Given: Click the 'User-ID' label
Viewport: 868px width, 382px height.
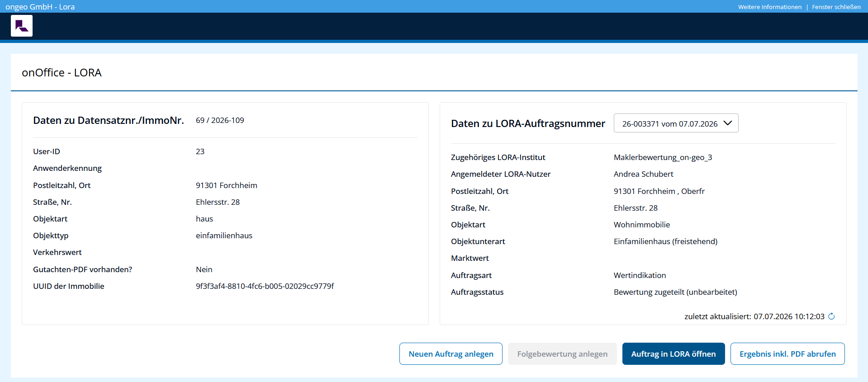Looking at the screenshot, I should [x=47, y=151].
